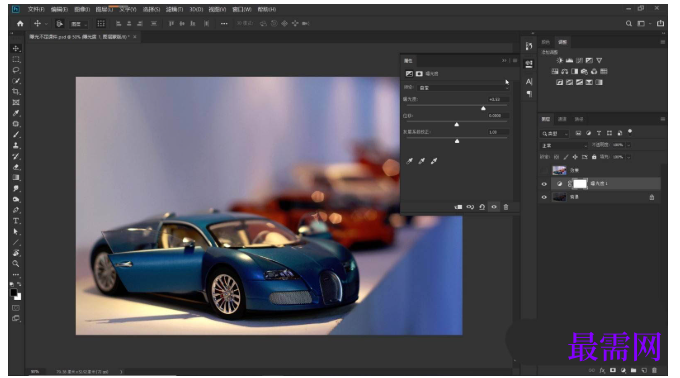Open the Filter menu
Viewport: 680px width, 378px height.
tap(174, 9)
